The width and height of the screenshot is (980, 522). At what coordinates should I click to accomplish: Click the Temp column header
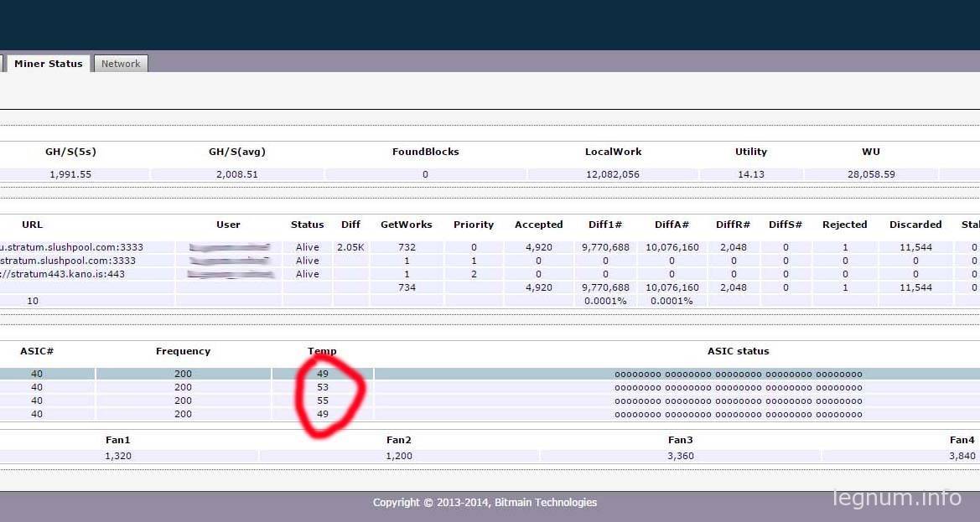(322, 351)
